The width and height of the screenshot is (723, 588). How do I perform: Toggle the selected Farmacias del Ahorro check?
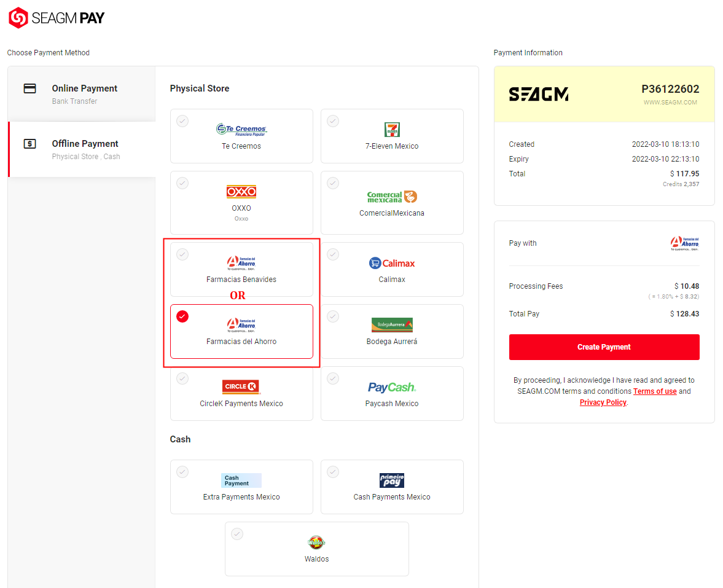(x=182, y=316)
